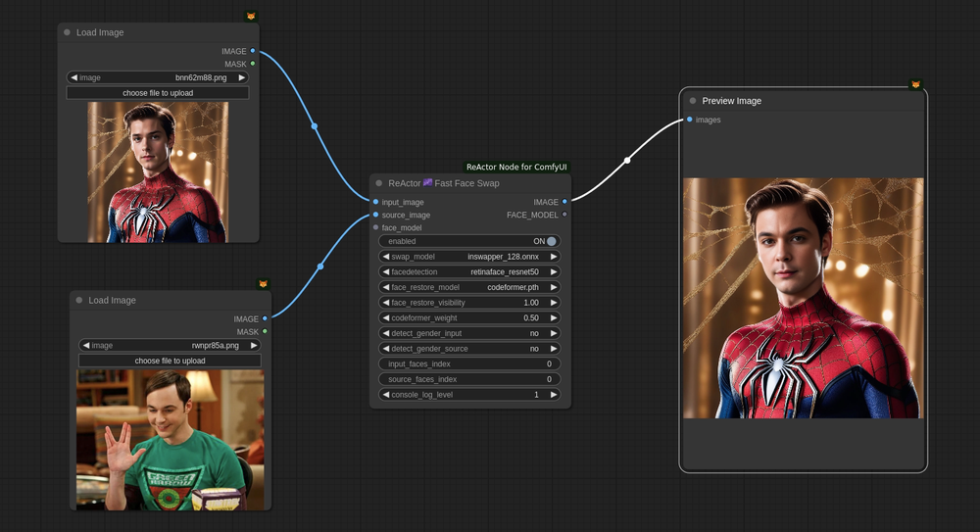This screenshot has width=980, height=532.
Task: Collapse the ReActor Fast Face Swap node via its title dot
Action: point(378,183)
